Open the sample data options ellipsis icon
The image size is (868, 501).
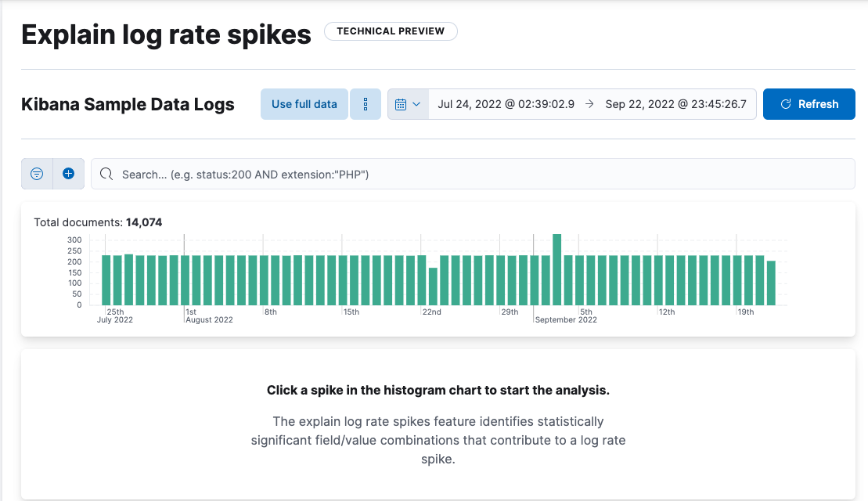pos(365,103)
